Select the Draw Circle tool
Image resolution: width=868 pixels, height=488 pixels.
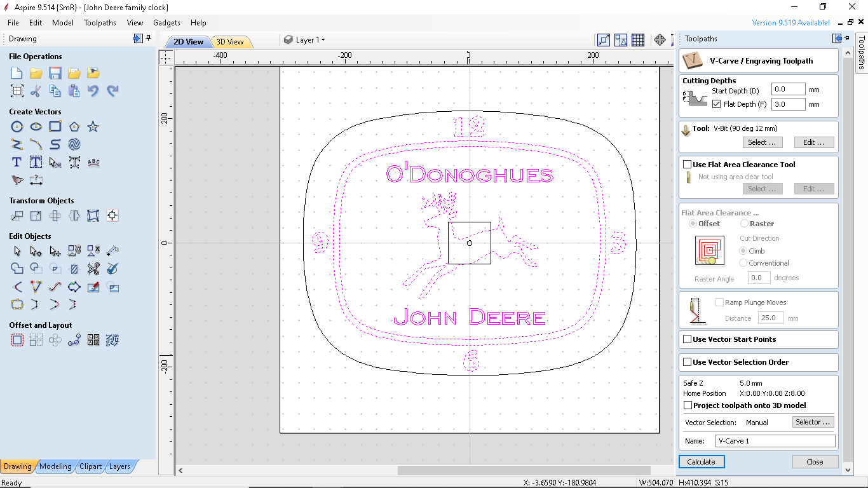(17, 126)
